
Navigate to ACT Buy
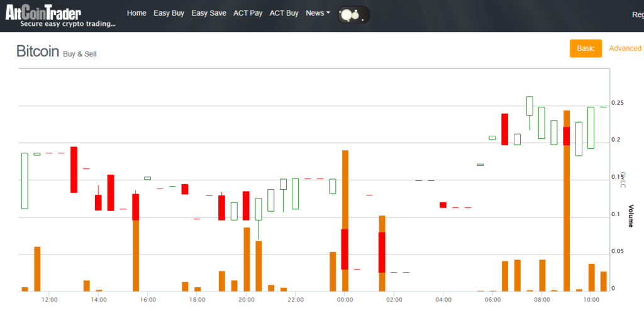tap(284, 13)
